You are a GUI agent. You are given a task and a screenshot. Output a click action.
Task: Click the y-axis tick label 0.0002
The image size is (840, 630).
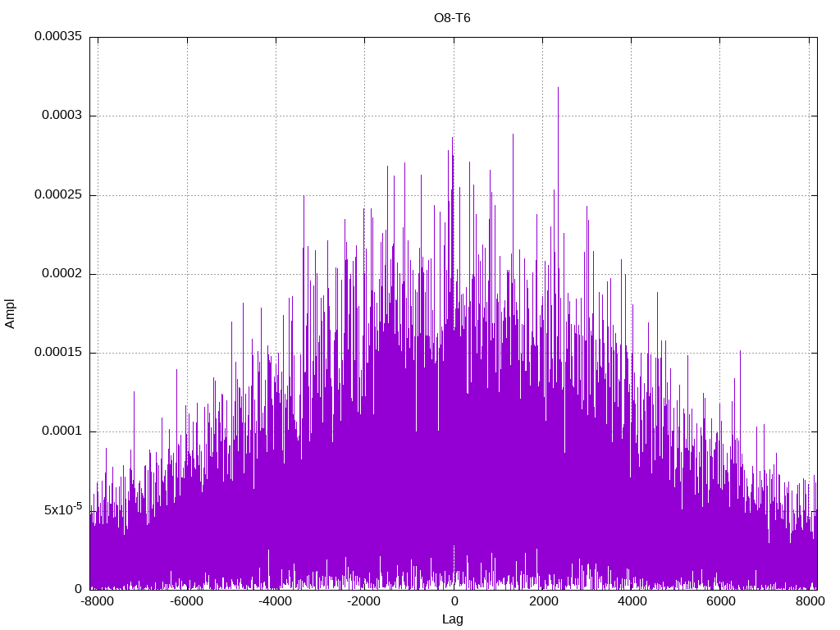(x=62, y=274)
